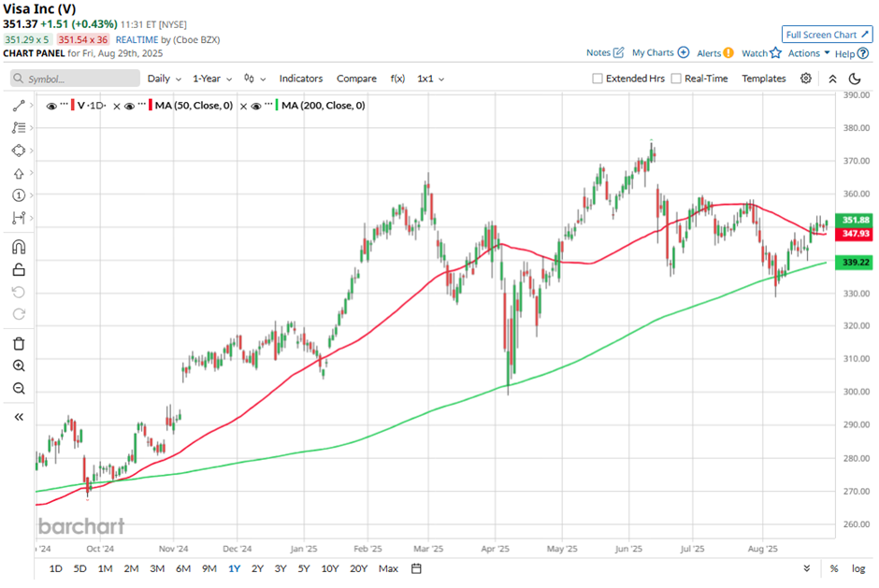Enable the Real-Time checkbox

pyautogui.click(x=676, y=79)
